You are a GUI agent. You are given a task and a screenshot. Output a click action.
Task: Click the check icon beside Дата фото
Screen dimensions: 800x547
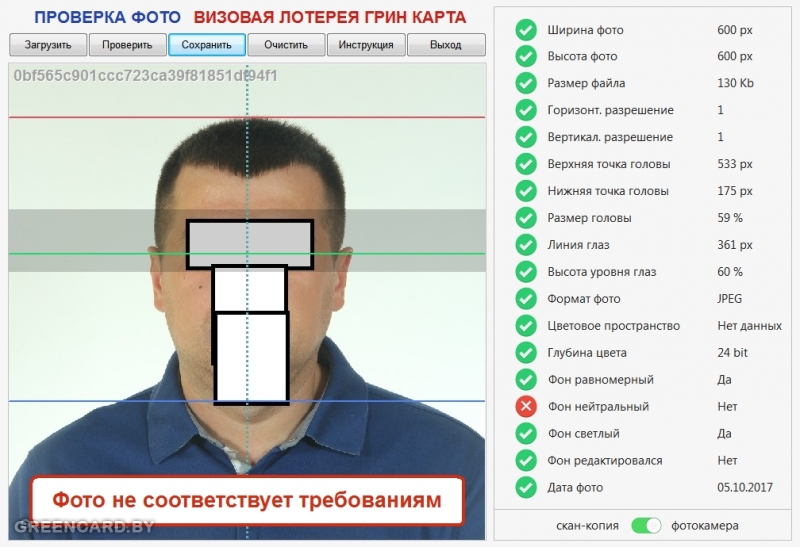(526, 488)
